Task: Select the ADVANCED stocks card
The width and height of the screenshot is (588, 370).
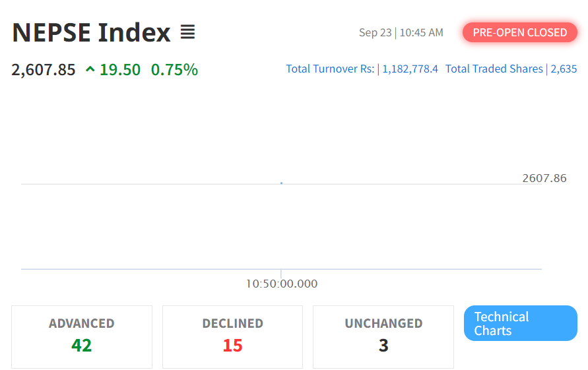Action: pos(82,336)
